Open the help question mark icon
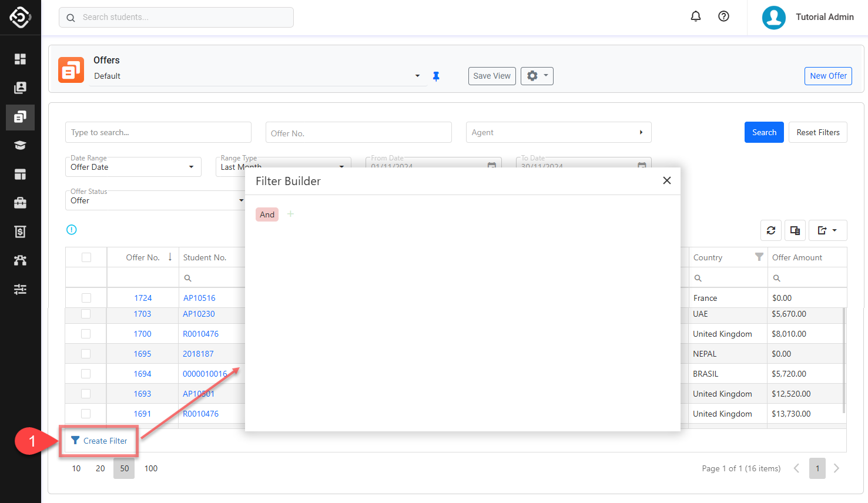Screen dimensions: 868x503 723,16
